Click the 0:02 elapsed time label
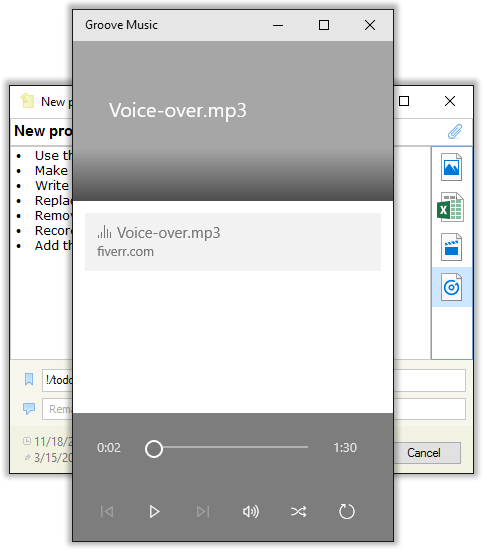Viewport: 483px width, 551px height. coord(109,448)
